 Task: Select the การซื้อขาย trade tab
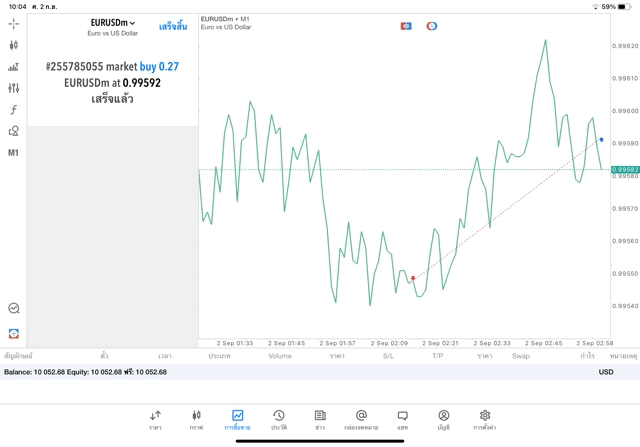click(x=237, y=420)
